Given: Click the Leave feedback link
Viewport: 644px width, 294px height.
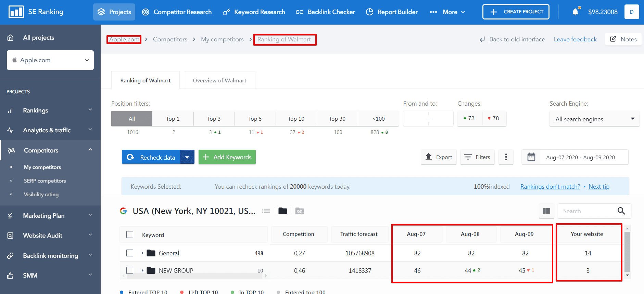Looking at the screenshot, I should (x=575, y=39).
